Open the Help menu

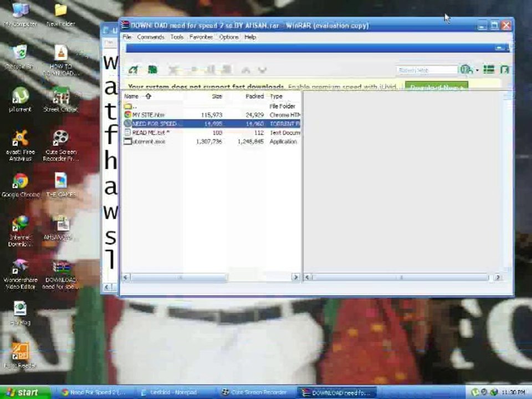250,37
